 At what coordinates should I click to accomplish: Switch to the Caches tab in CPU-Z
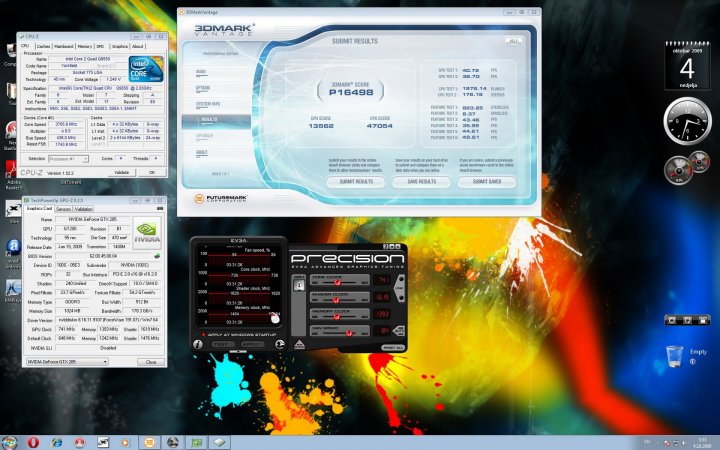pyautogui.click(x=43, y=46)
